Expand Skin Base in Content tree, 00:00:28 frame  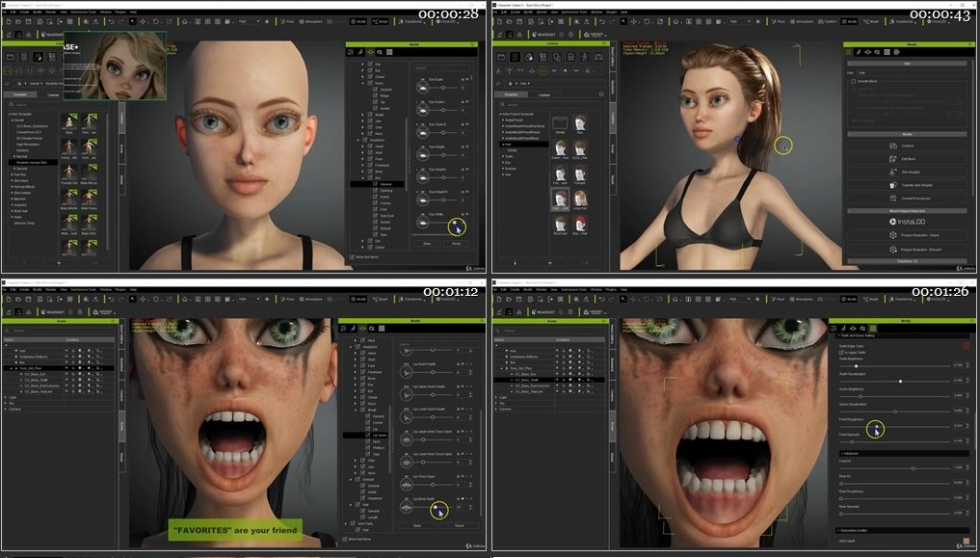(12, 180)
